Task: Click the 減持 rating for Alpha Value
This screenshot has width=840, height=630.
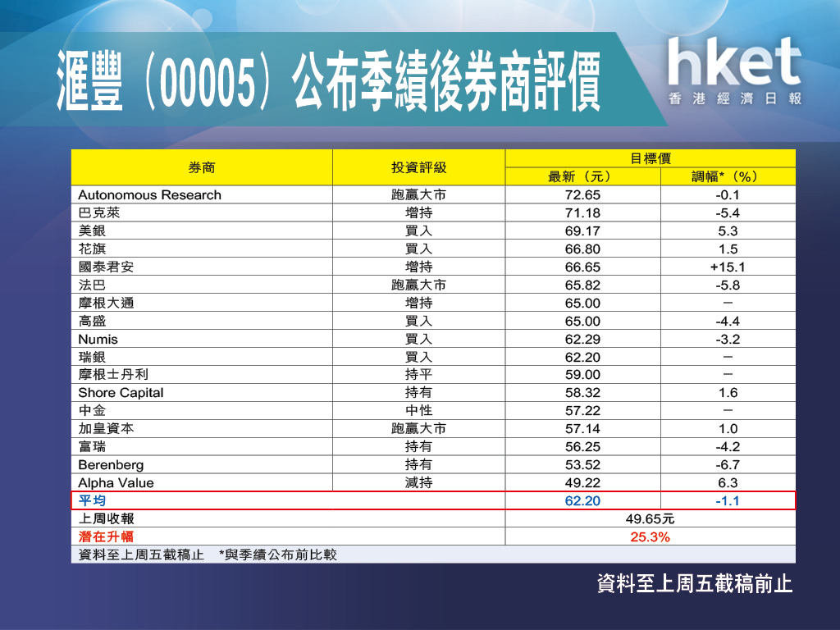Action: [x=418, y=482]
